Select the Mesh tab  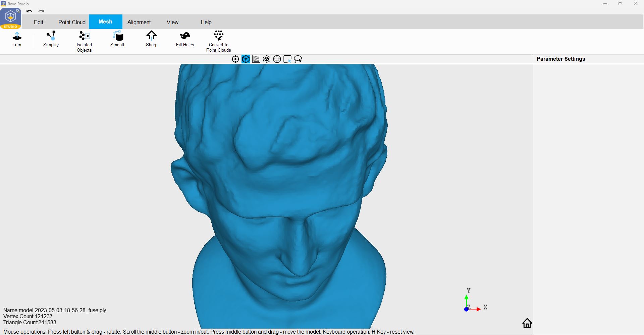(x=105, y=21)
